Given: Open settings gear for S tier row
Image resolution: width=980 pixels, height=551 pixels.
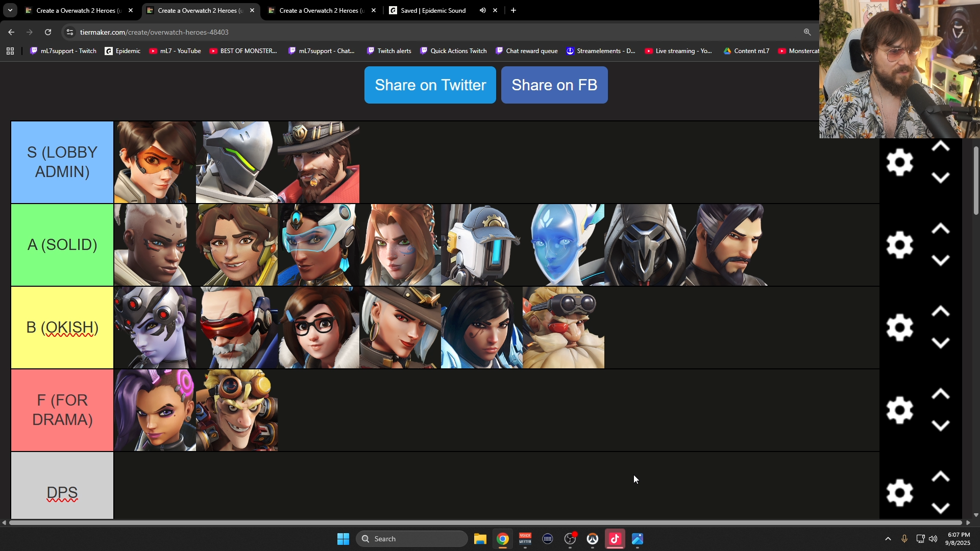Looking at the screenshot, I should click(x=899, y=163).
